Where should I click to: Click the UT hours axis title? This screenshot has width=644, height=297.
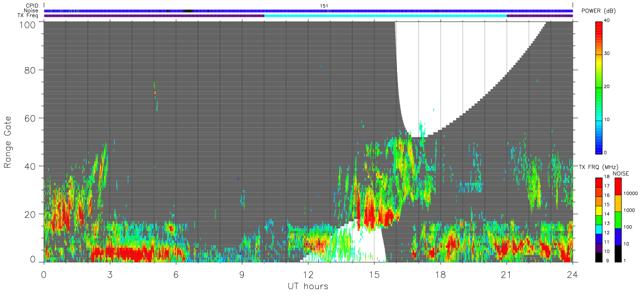pos(308,286)
